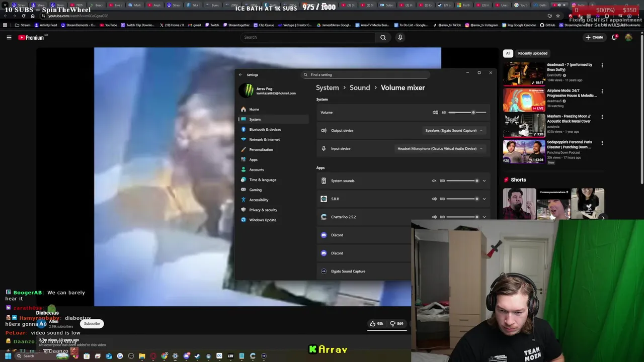
Task: Open Opera browser from the taskbar
Action: 153,356
